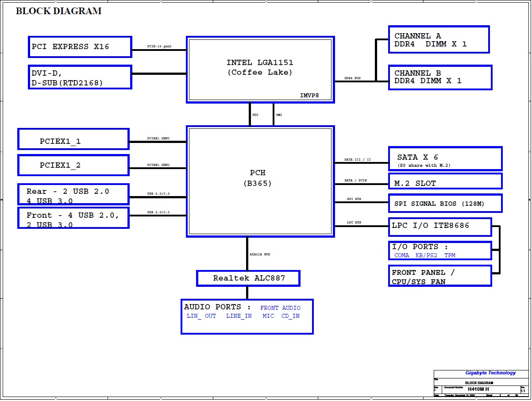Select the FRONT PANEL / CPU/SYS FAN block
The image size is (532, 401).
440,276
